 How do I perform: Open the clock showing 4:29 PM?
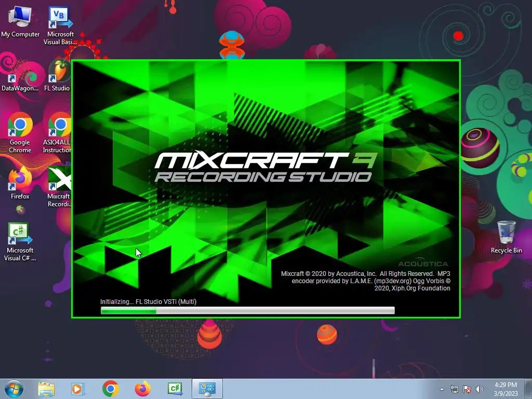pos(506,389)
